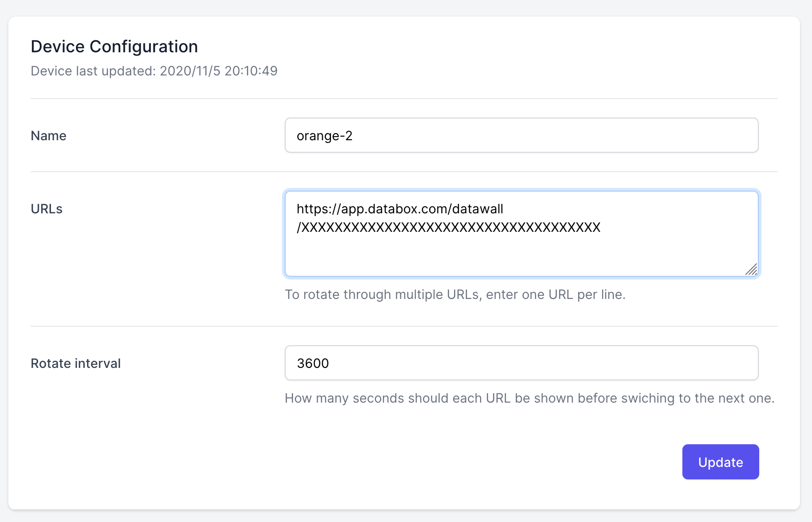Viewport: 812px width, 522px height.
Task: Click the Name field label
Action: [x=49, y=136]
